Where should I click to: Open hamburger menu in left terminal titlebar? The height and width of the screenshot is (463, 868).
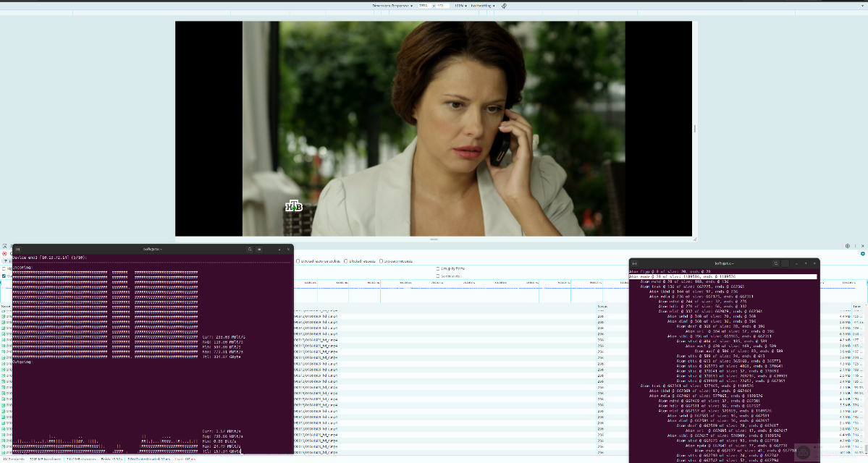(259, 249)
